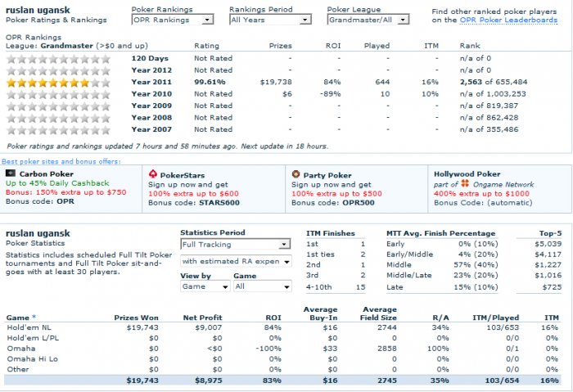Open the estimated RA expenses dropdown

[x=236, y=261]
